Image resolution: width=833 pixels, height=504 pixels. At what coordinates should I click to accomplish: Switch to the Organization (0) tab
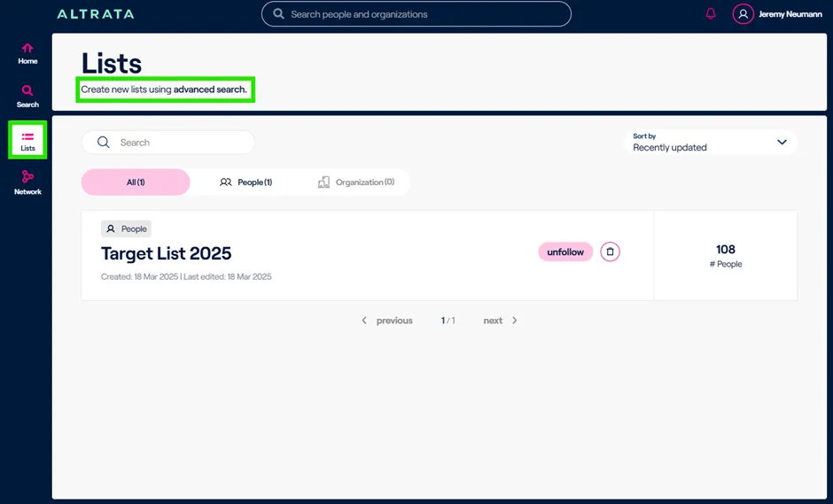click(356, 182)
